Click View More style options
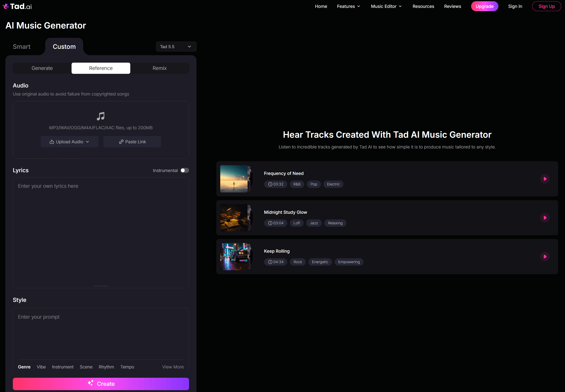The width and height of the screenshot is (565, 392). 173,367
